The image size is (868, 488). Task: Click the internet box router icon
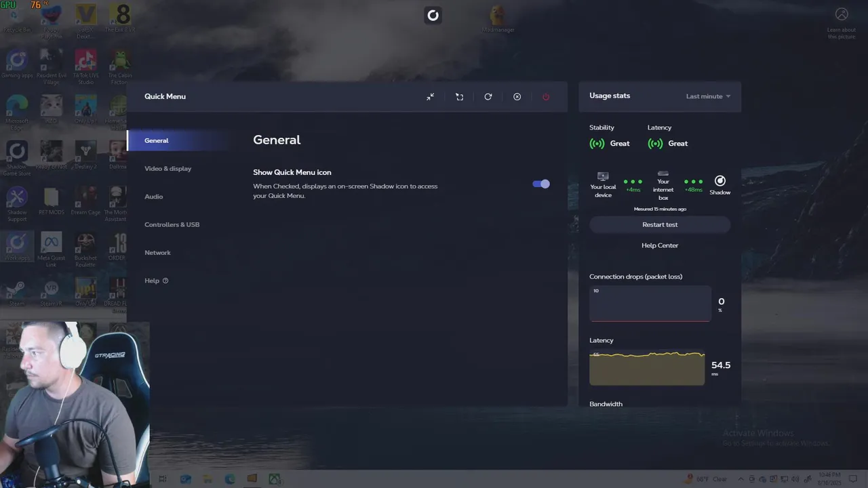point(663,174)
